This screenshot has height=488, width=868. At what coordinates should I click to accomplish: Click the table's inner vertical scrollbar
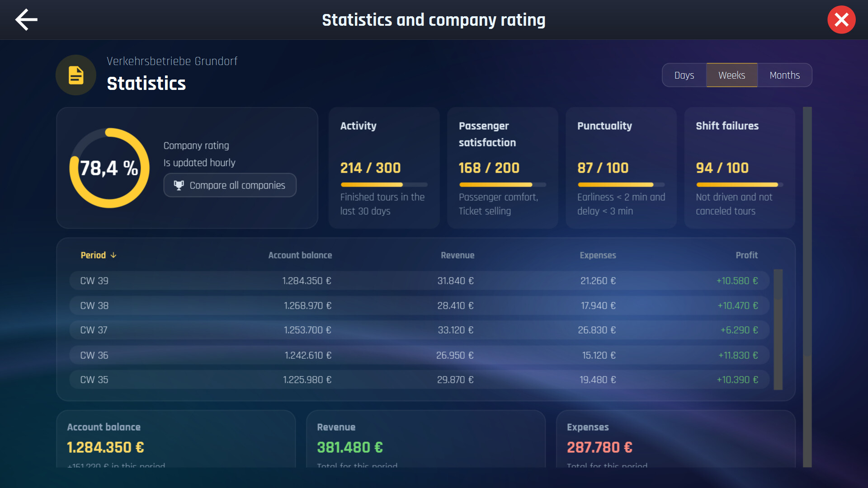coord(778,329)
